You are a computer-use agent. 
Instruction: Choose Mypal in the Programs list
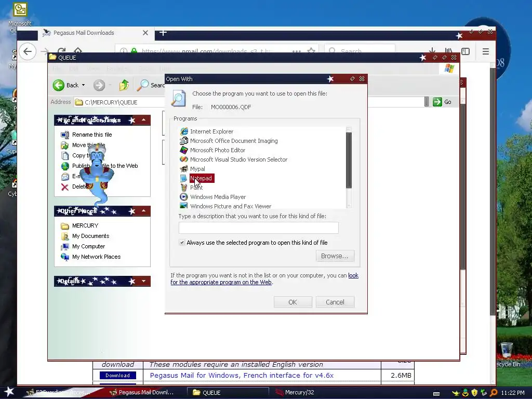click(x=197, y=169)
